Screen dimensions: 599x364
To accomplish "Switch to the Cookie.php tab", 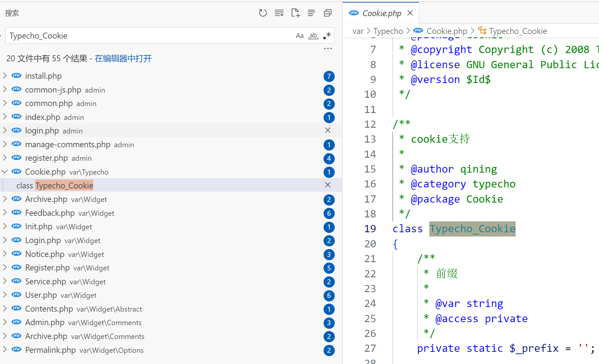I will tap(382, 13).
